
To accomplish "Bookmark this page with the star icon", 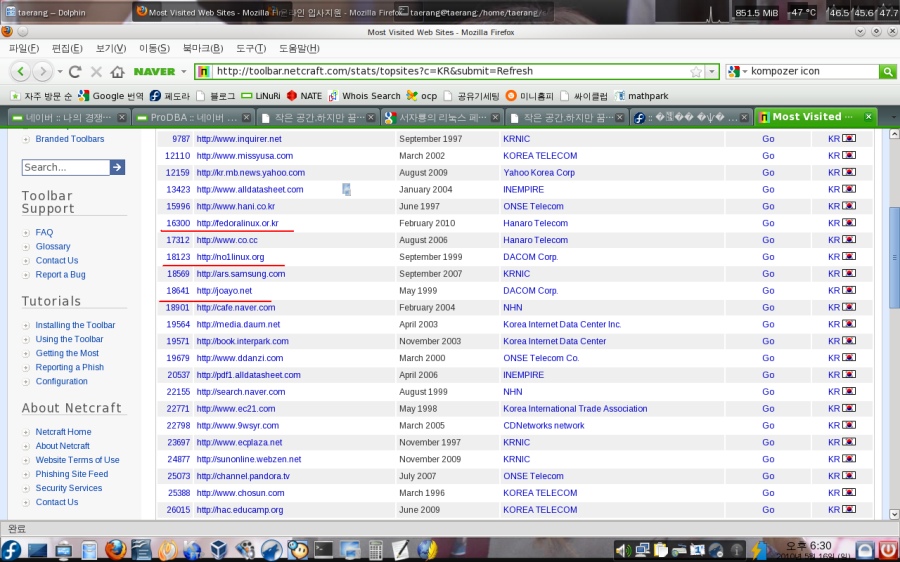I will point(696,72).
